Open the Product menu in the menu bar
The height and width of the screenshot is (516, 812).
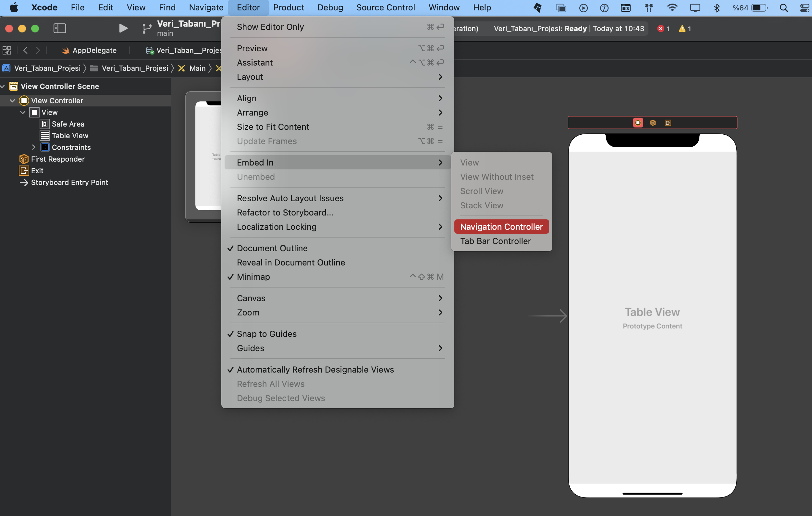tap(288, 7)
